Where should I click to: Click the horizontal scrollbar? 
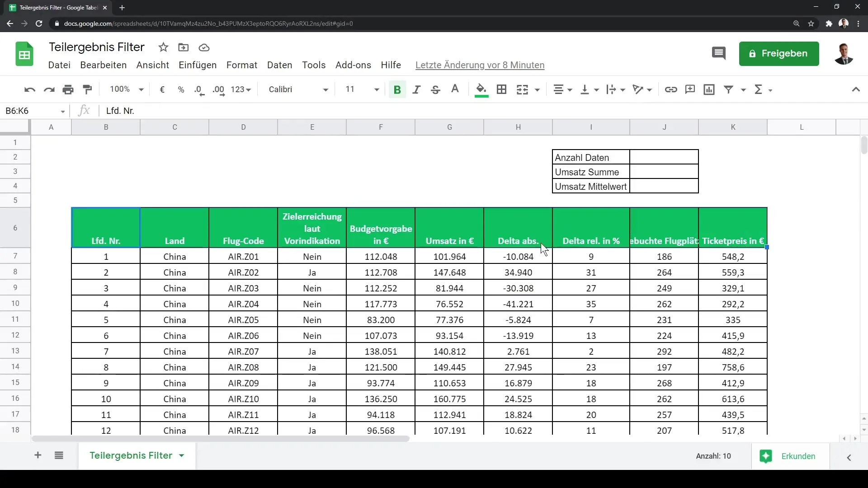tap(221, 439)
